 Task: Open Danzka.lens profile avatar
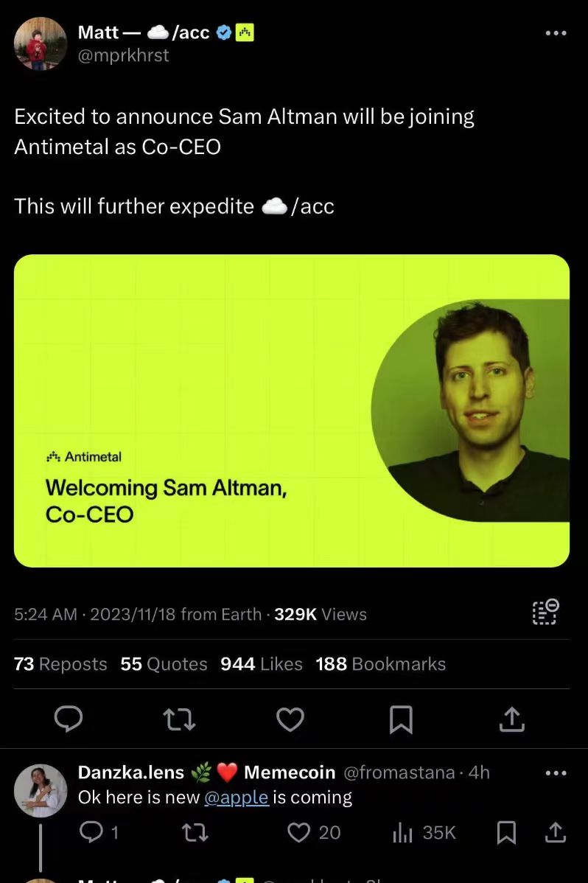41,790
